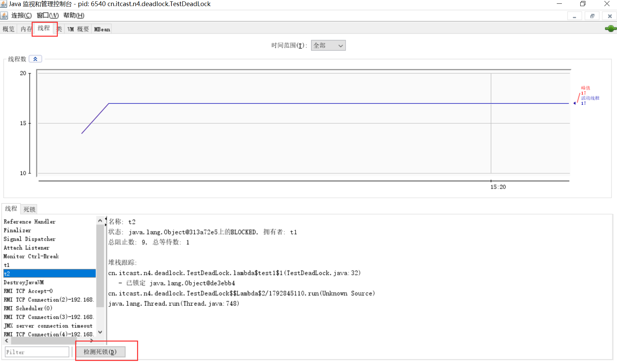The height and width of the screenshot is (364, 617).
Task: Click horizontal scrollbar left arrow
Action: point(7,341)
